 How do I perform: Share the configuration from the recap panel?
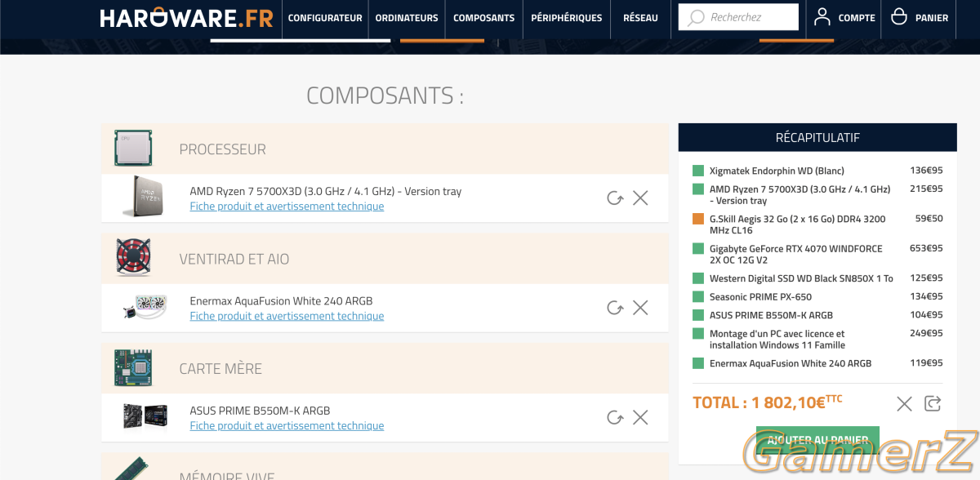[x=933, y=403]
